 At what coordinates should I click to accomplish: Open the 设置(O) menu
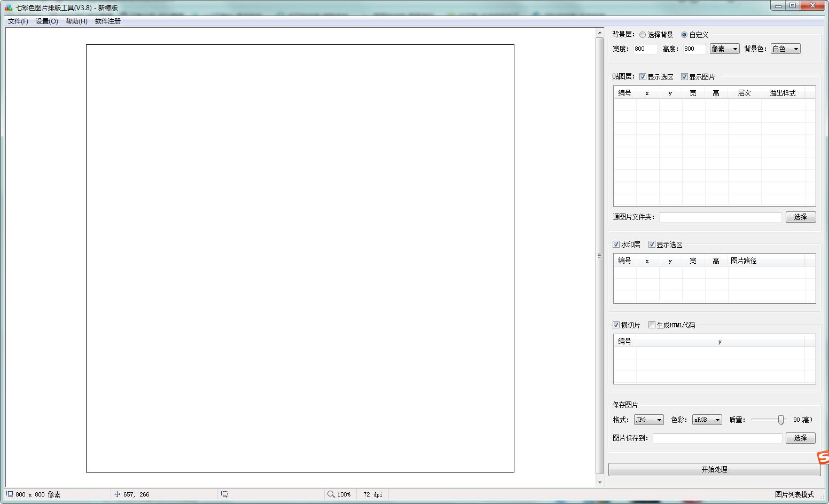(47, 21)
